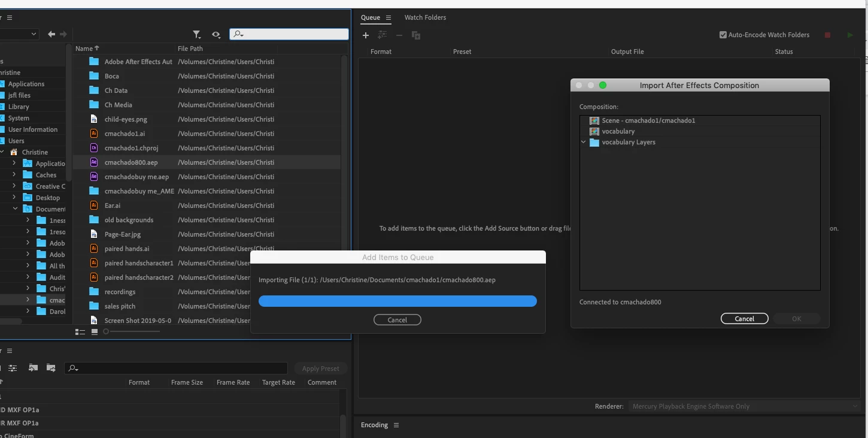
Task: Click the Duplicate icon in Queue toolbar
Action: click(416, 35)
